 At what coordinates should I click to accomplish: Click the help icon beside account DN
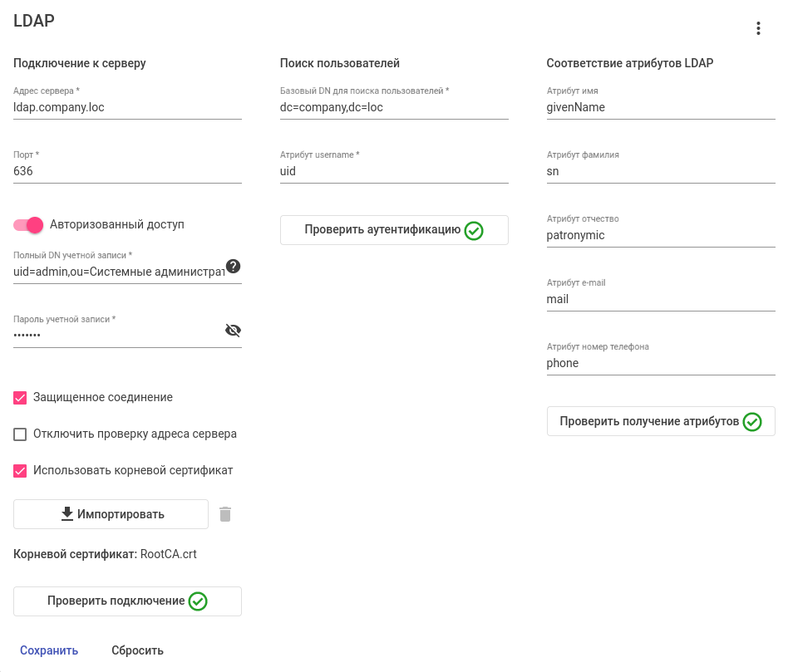pos(233,266)
